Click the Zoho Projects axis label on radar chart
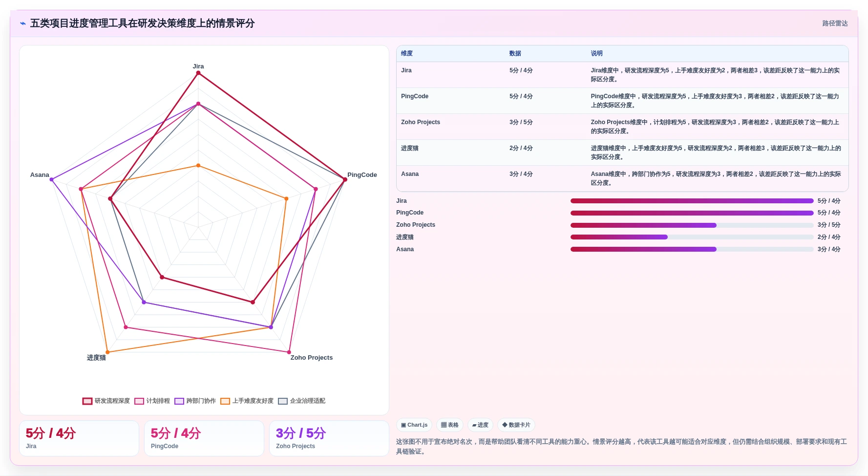Screen dimensions: 868x476 pos(312,358)
